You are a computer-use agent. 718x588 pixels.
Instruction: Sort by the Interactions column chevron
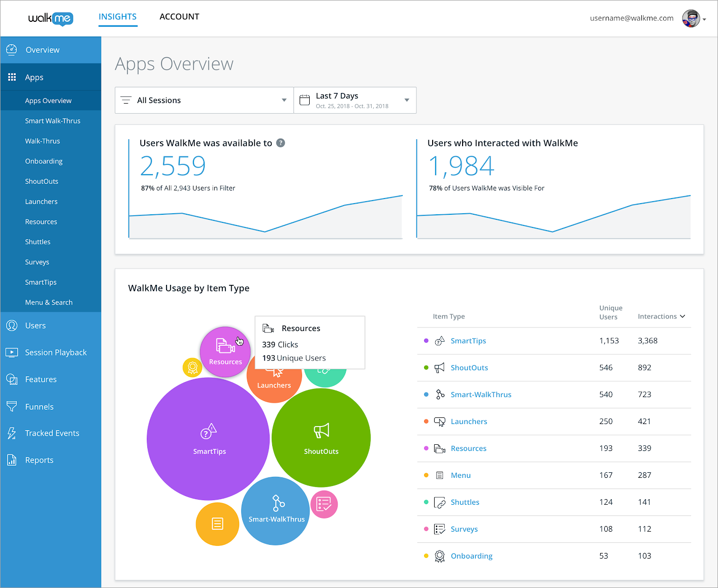point(682,316)
